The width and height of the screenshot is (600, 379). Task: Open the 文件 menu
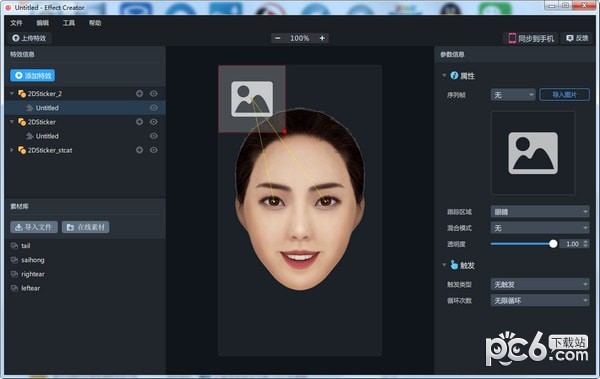click(x=16, y=23)
